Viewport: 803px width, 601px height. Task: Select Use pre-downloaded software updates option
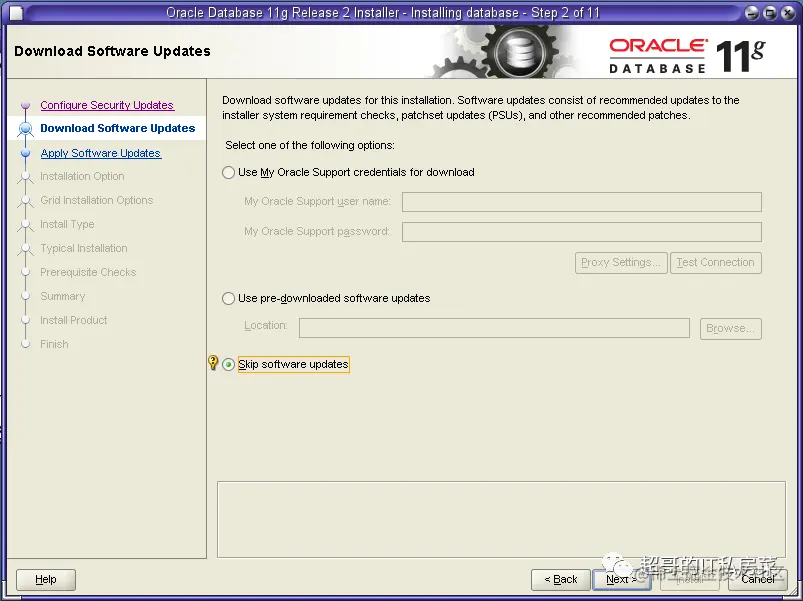click(x=228, y=298)
